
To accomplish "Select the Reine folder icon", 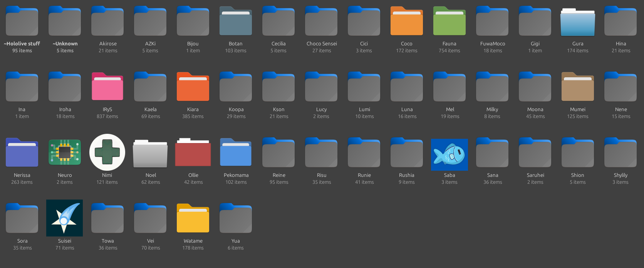I will (278, 152).
